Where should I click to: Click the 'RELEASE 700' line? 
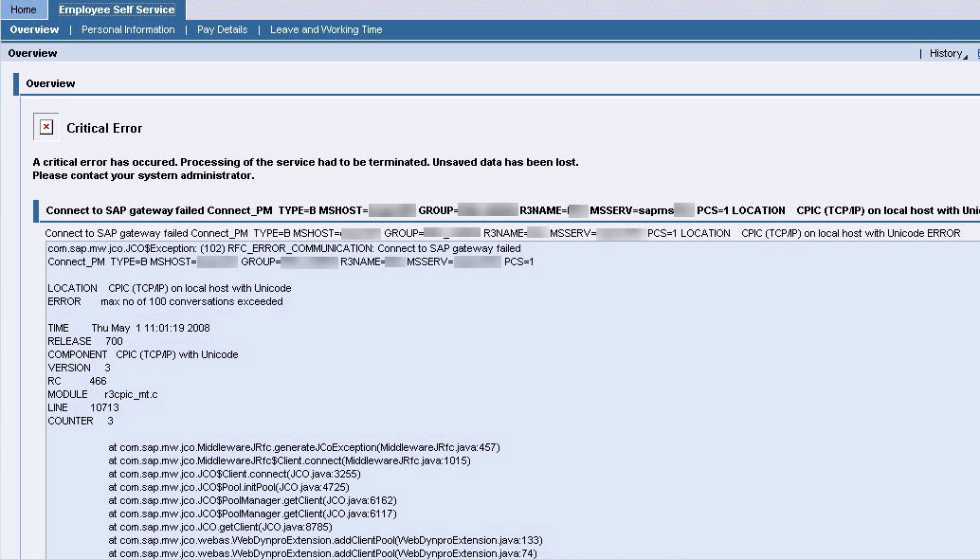point(85,341)
